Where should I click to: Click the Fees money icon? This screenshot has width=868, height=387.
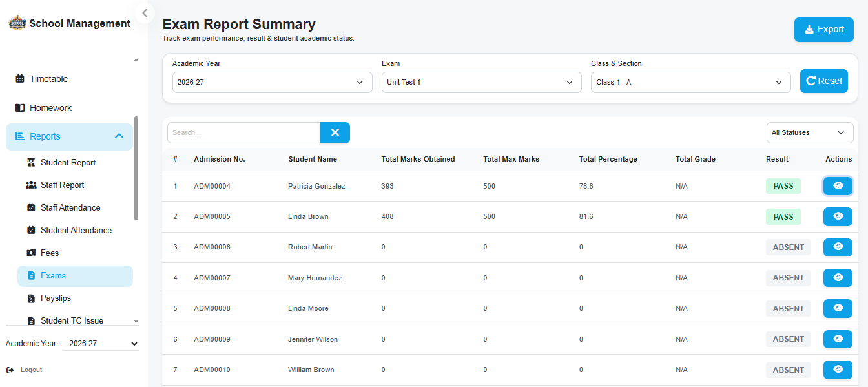[x=31, y=253]
